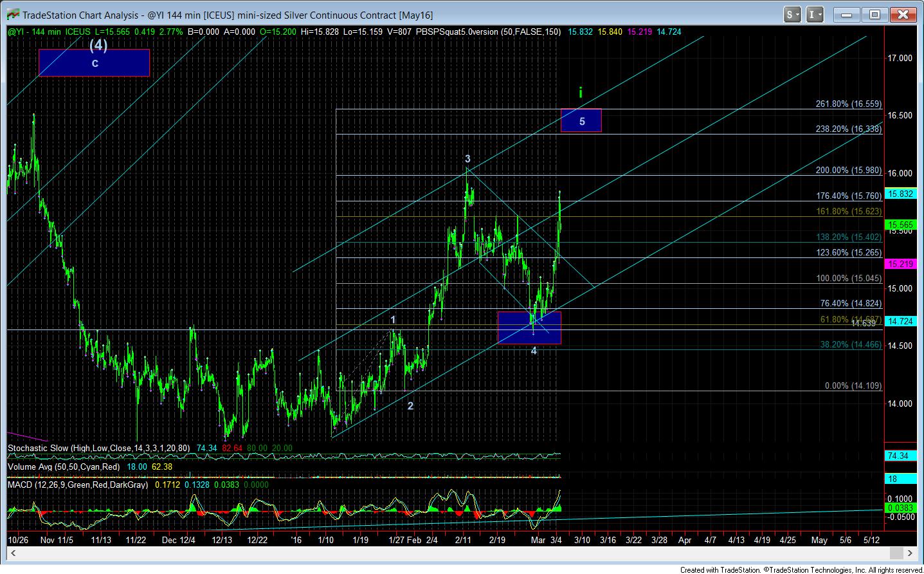Click the 14.724 cyan price marker
The image size is (924, 574).
tap(901, 320)
